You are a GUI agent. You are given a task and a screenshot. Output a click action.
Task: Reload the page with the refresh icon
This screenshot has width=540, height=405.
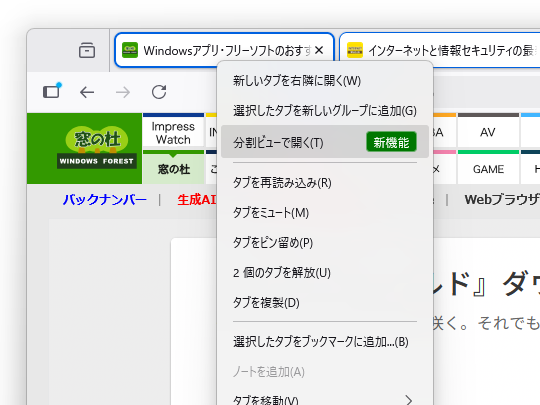[159, 92]
